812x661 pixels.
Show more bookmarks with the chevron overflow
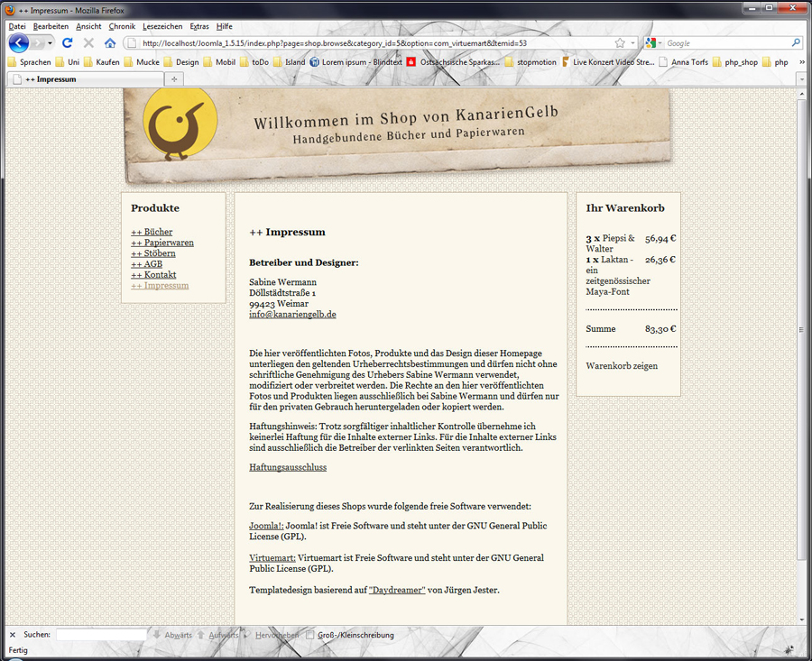coord(801,62)
